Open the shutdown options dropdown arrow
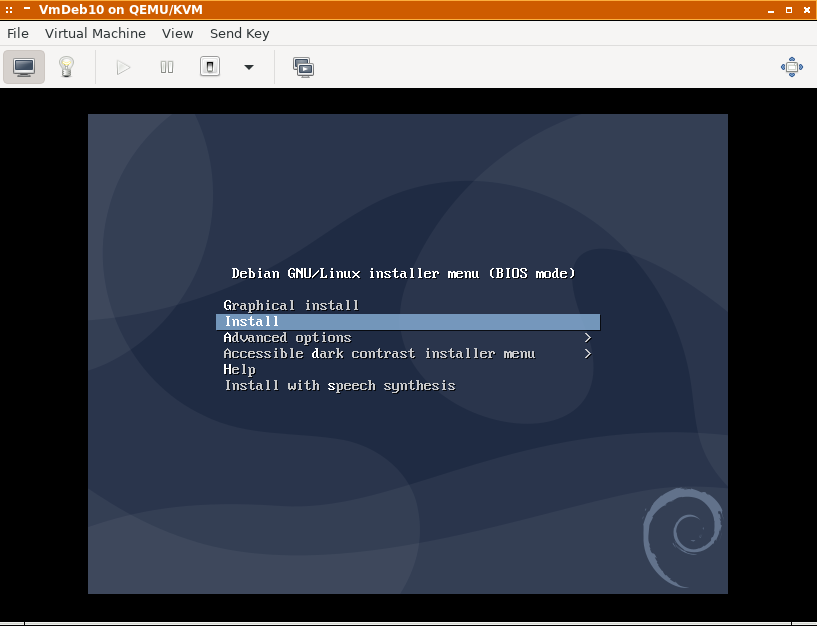Viewport: 817px width, 626px height. click(249, 67)
